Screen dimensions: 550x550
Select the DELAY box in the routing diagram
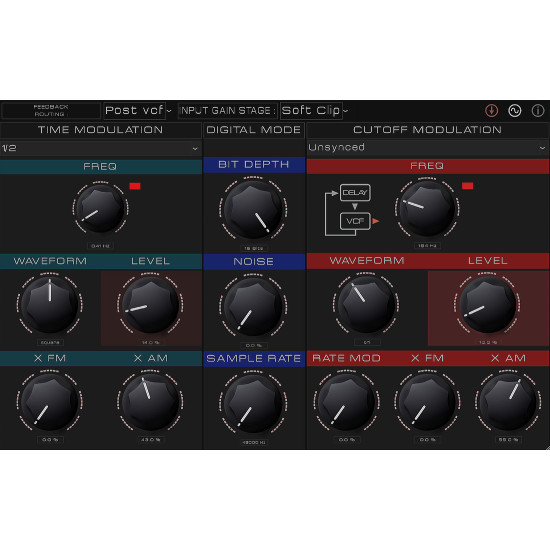[355, 193]
